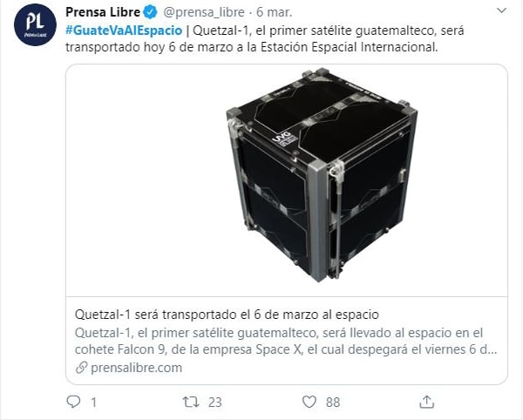Open the Prensa Libre profile avatar
This screenshot has height=420, width=523.
point(35,25)
